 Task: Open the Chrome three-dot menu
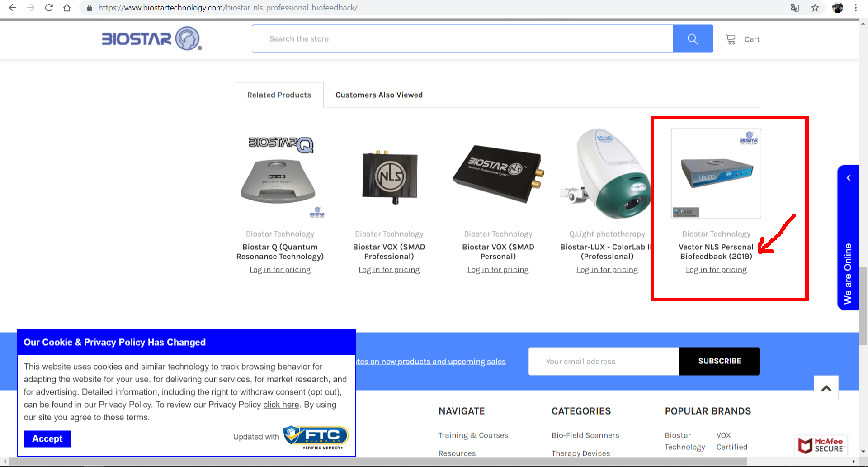(855, 8)
